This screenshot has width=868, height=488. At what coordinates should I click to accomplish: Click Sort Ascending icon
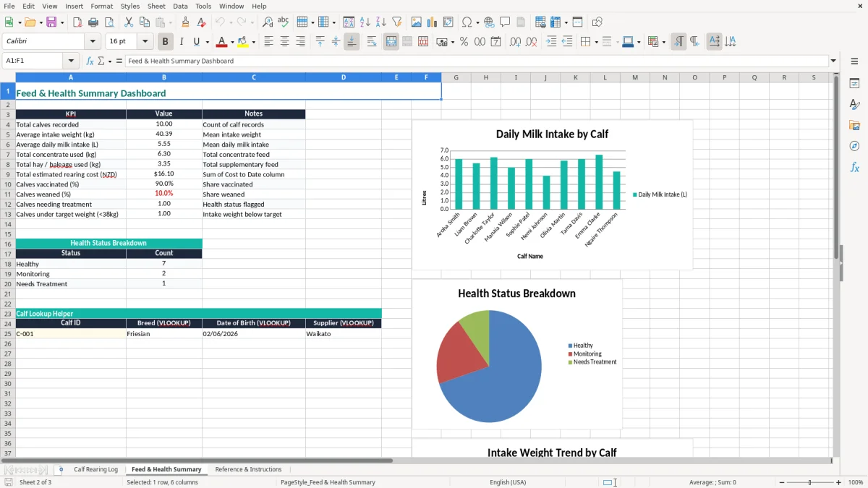(x=365, y=22)
